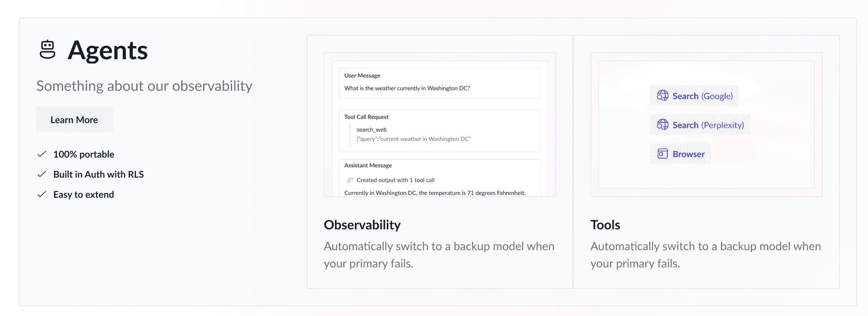Viewport: 868px width, 316px height.
Task: Choose the Browser tool chip
Action: click(x=680, y=154)
